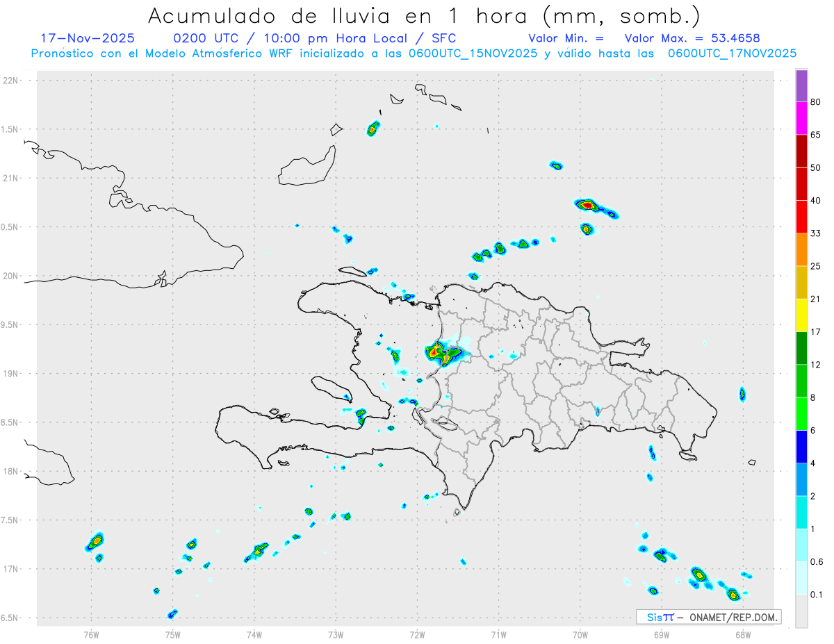Click the '68W' longitude axis label
This screenshot has width=834, height=644.
pos(743,634)
